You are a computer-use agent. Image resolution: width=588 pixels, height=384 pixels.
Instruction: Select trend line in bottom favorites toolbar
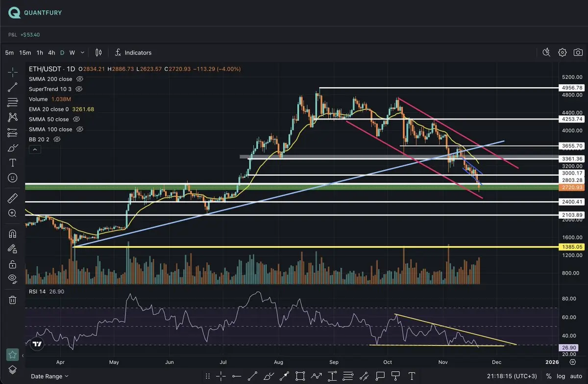point(252,376)
